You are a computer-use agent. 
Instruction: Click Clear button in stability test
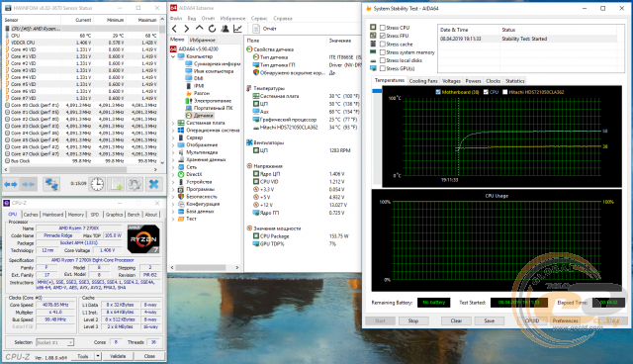pos(456,320)
